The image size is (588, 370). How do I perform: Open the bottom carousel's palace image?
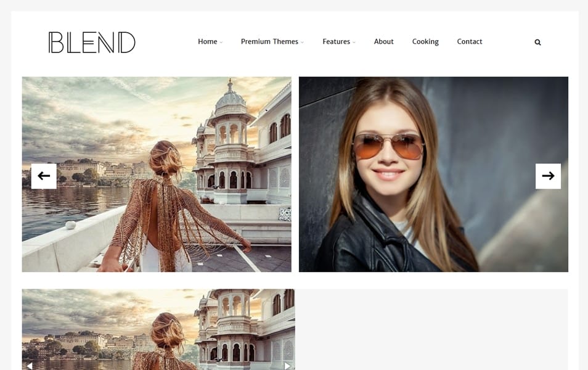(156, 327)
